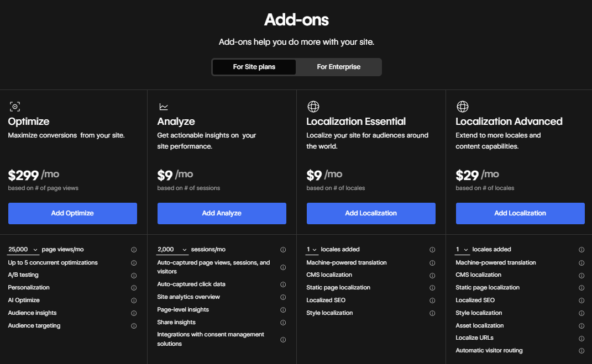The width and height of the screenshot is (592, 364).
Task: Open info tooltip for Auto-captured click data
Action: 283,284
